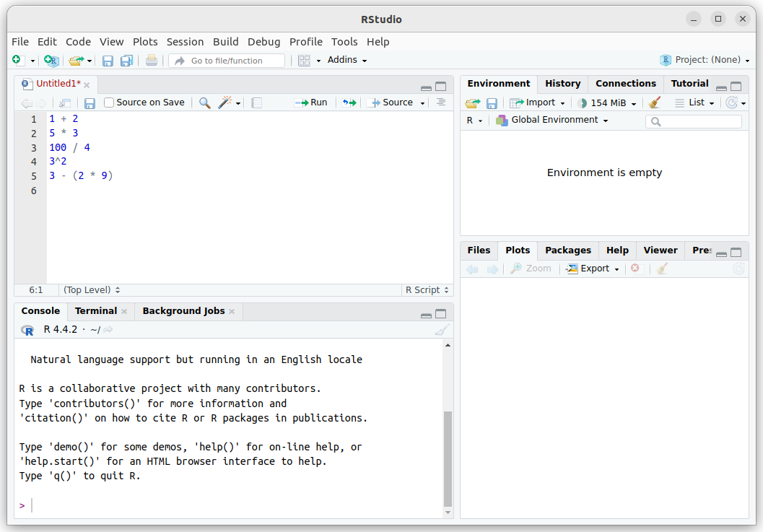Open the List view dropdown
The height and width of the screenshot is (532, 763).
(x=695, y=103)
